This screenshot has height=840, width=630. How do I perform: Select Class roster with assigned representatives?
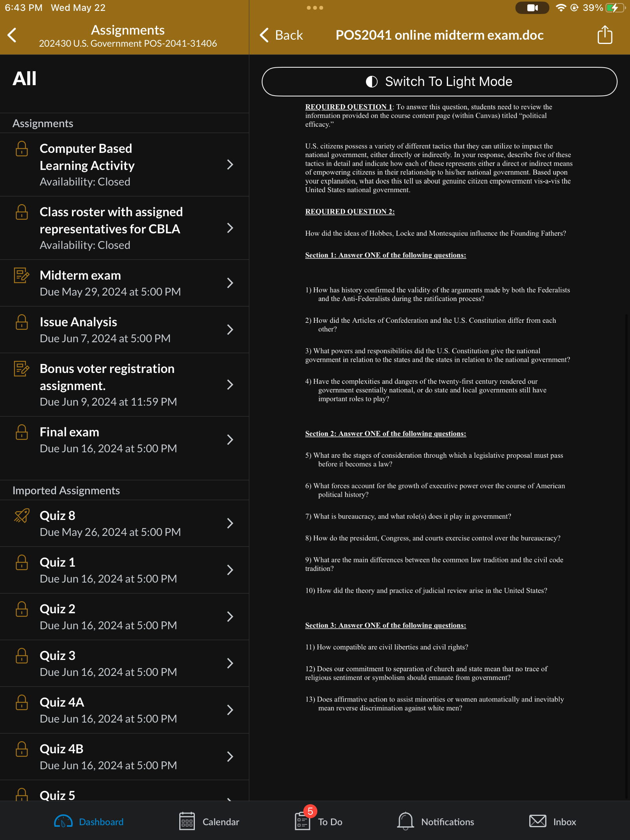[124, 228]
